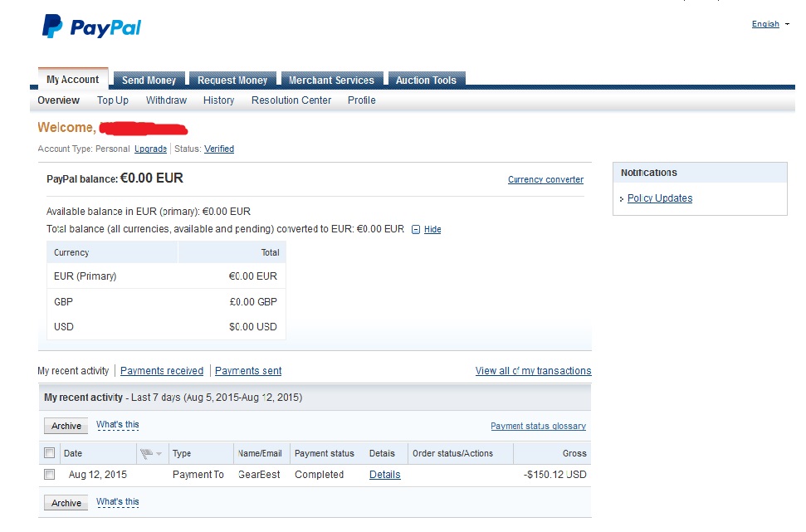Click the Notifications panel heading

[x=649, y=173]
